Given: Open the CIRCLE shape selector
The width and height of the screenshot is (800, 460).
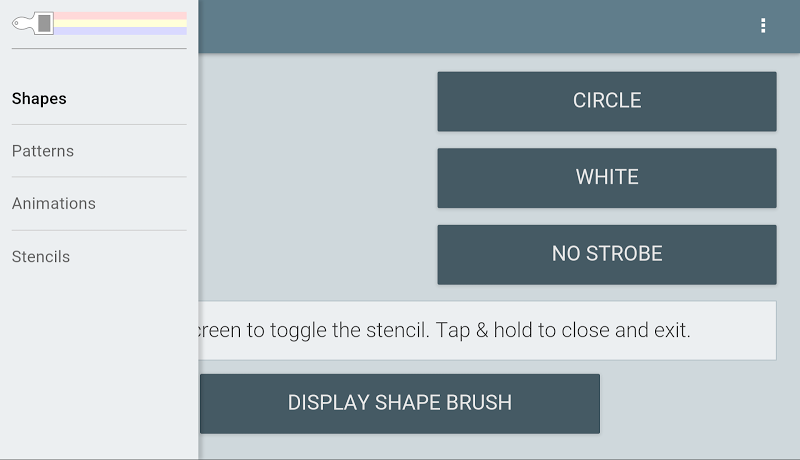Looking at the screenshot, I should 607,101.
